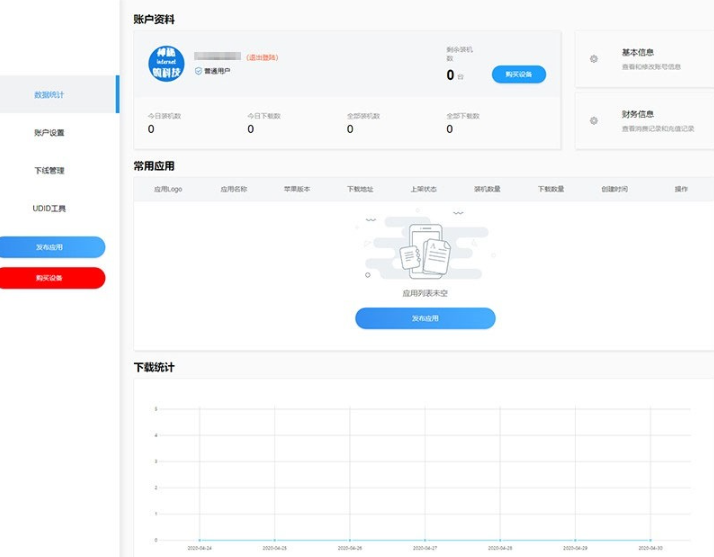
Task: Click the 2020-04-24 data point on the chart
Action: 199,540
